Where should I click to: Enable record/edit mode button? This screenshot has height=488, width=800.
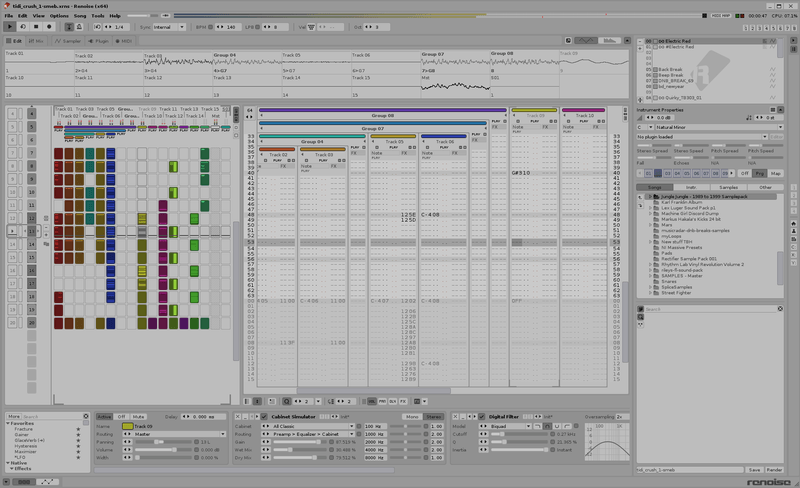[49, 27]
